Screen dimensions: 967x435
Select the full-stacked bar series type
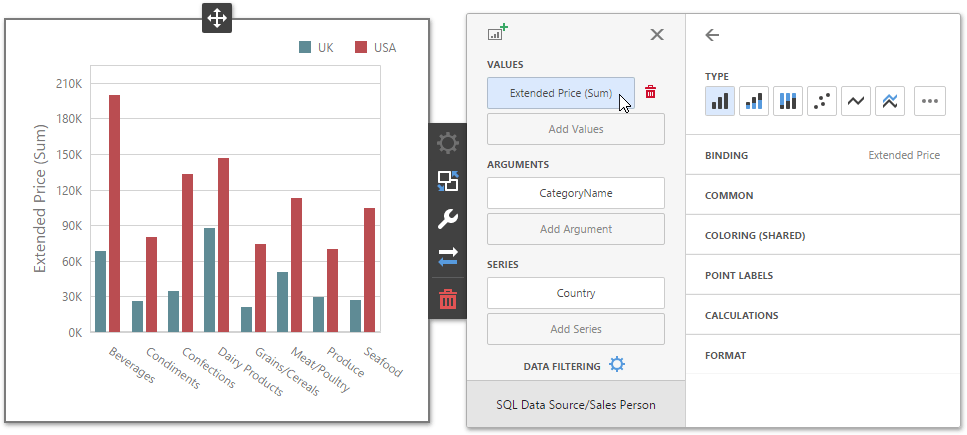coord(788,100)
